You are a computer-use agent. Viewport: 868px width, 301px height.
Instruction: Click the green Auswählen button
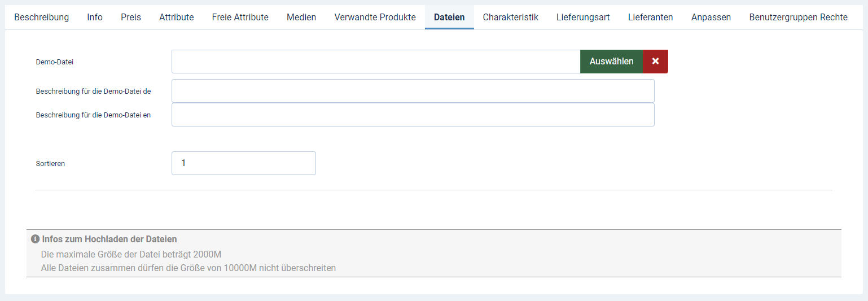coord(612,62)
